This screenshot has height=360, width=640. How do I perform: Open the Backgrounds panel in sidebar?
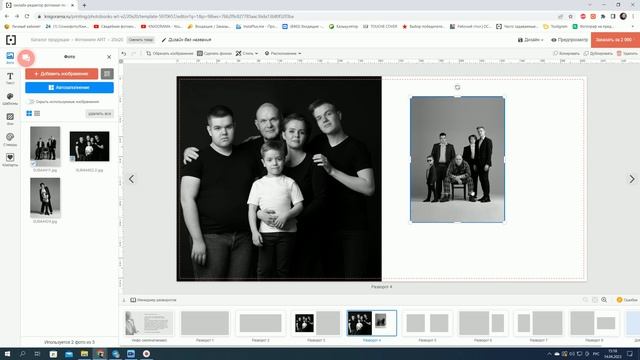[10, 119]
